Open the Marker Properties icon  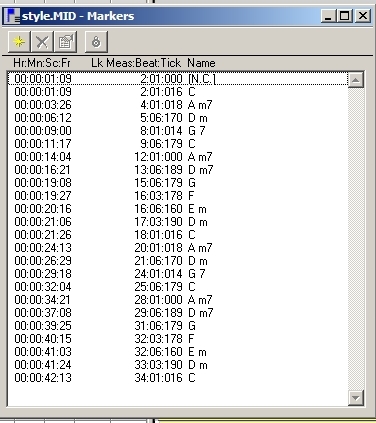66,42
